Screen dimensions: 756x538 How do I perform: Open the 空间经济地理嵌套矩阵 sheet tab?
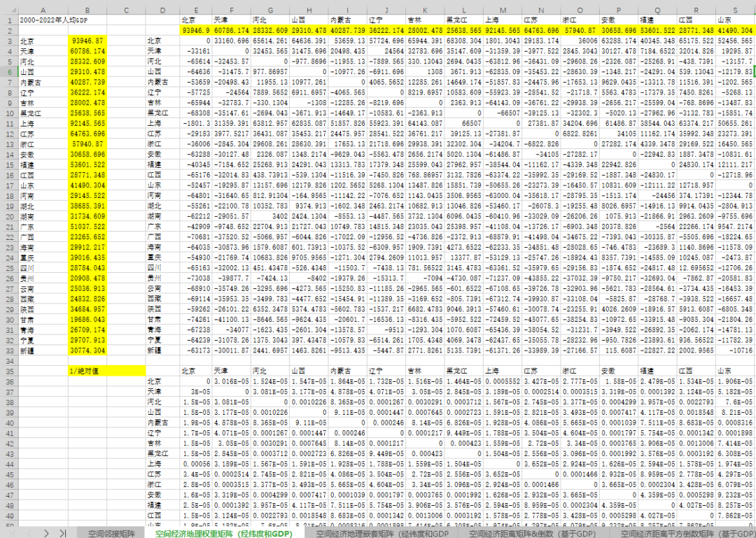(x=381, y=533)
